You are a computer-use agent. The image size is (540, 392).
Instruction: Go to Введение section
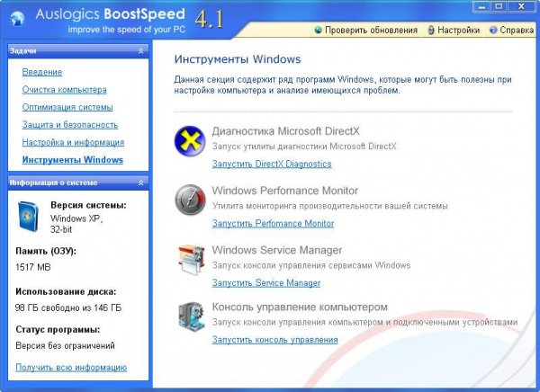click(x=42, y=72)
